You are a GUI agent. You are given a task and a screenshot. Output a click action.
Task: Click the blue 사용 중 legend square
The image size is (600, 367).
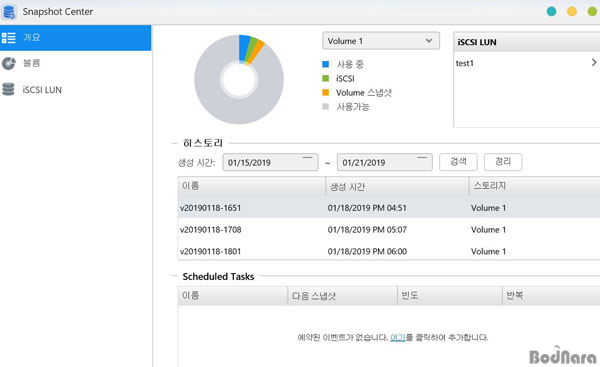click(326, 64)
